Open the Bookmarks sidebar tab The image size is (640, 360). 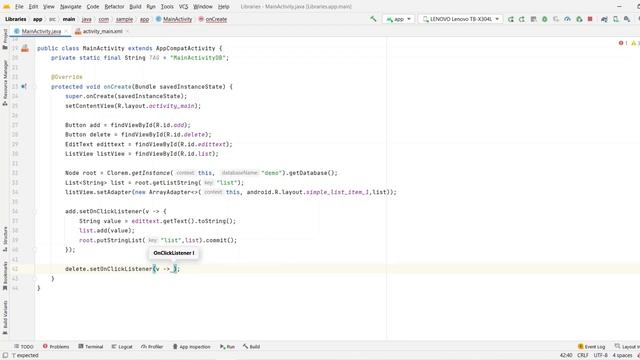coord(5,276)
